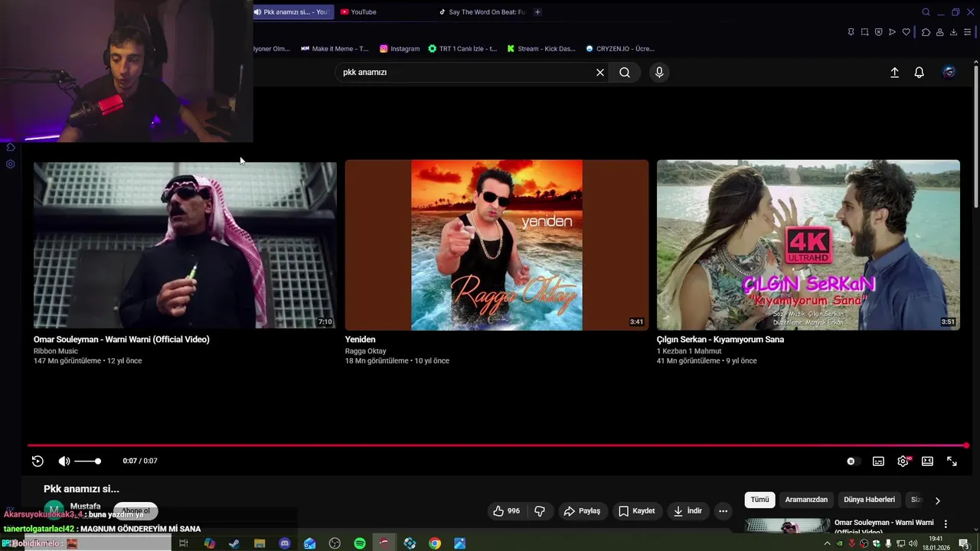Click the İndir download button
Image resolution: width=980 pixels, height=551 pixels.
tap(687, 510)
